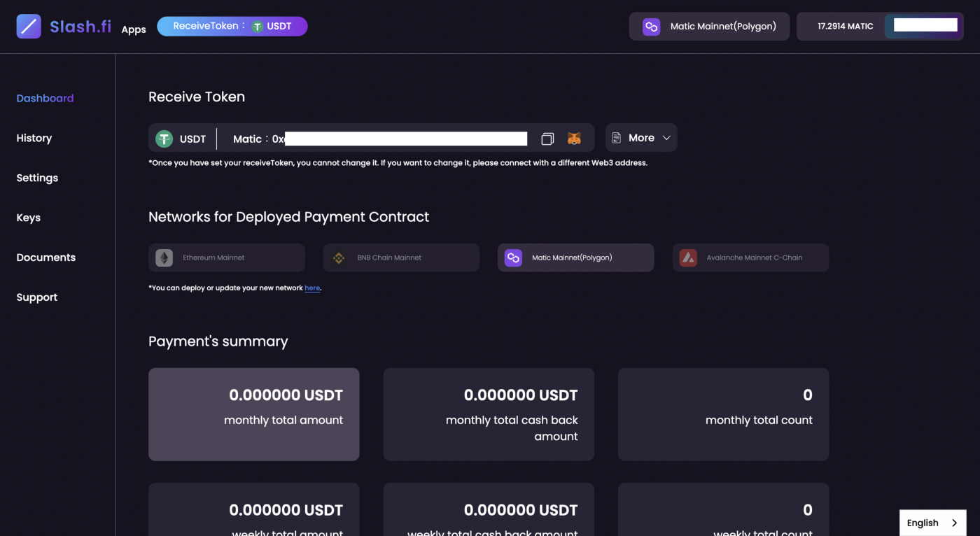Click the "here" deploy network link
Screen dimensions: 980x536
click(x=312, y=288)
